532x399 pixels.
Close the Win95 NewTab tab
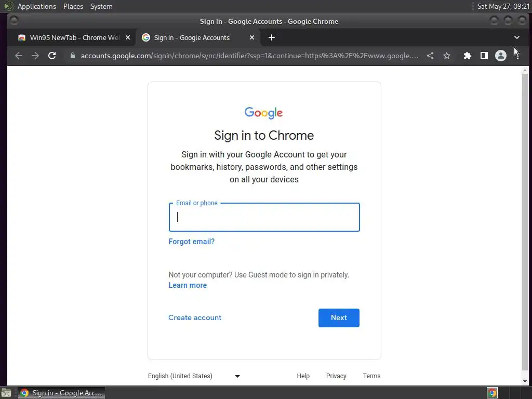(x=128, y=37)
